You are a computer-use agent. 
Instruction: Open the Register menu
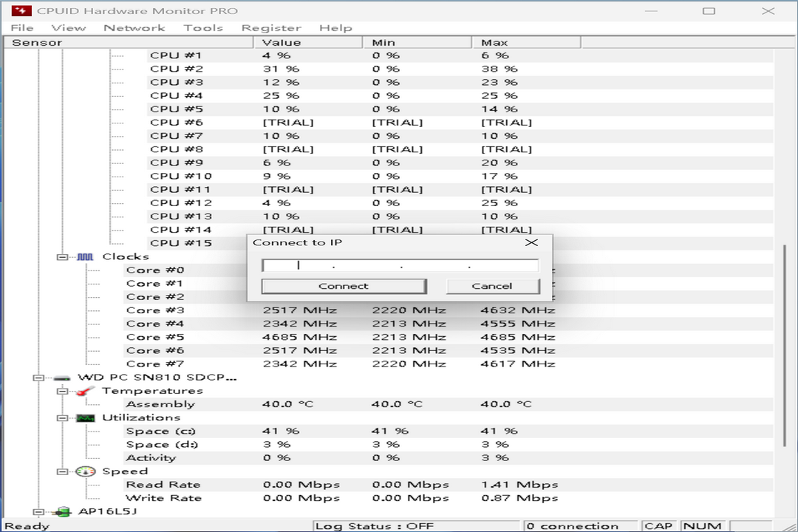pos(271,27)
